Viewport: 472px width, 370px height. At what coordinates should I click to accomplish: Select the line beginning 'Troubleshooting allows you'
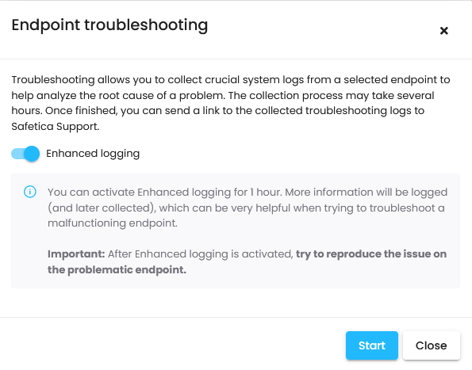(x=231, y=80)
